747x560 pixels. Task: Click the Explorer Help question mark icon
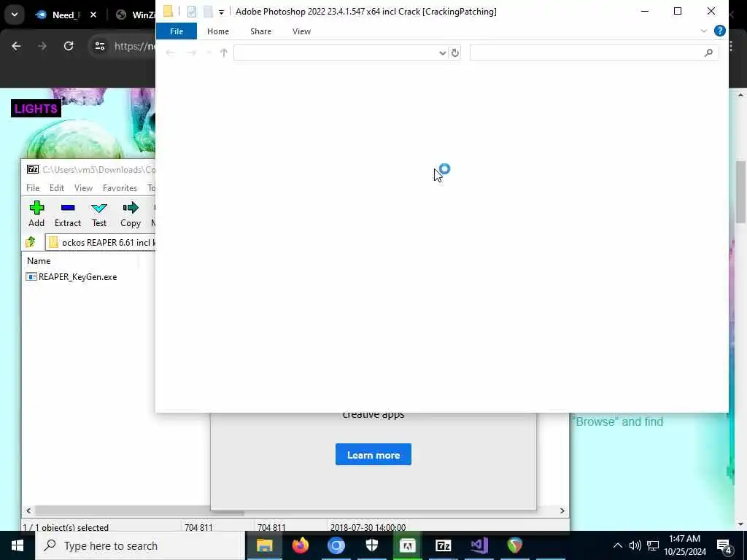coord(720,31)
